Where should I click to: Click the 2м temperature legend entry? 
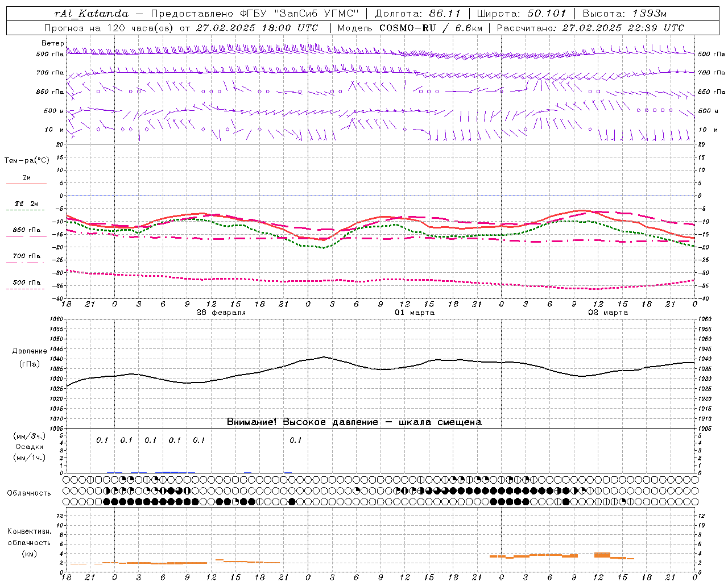click(x=27, y=178)
